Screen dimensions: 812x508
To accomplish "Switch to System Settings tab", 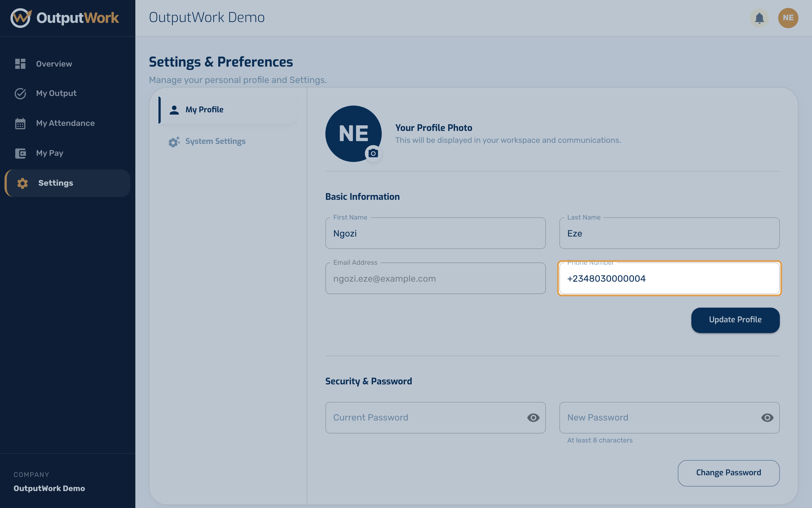I will pos(228,141).
